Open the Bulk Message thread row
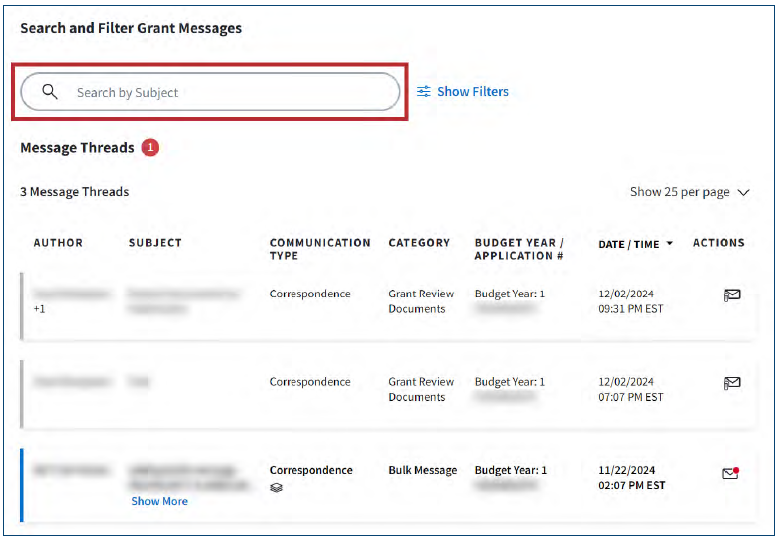 point(422,470)
